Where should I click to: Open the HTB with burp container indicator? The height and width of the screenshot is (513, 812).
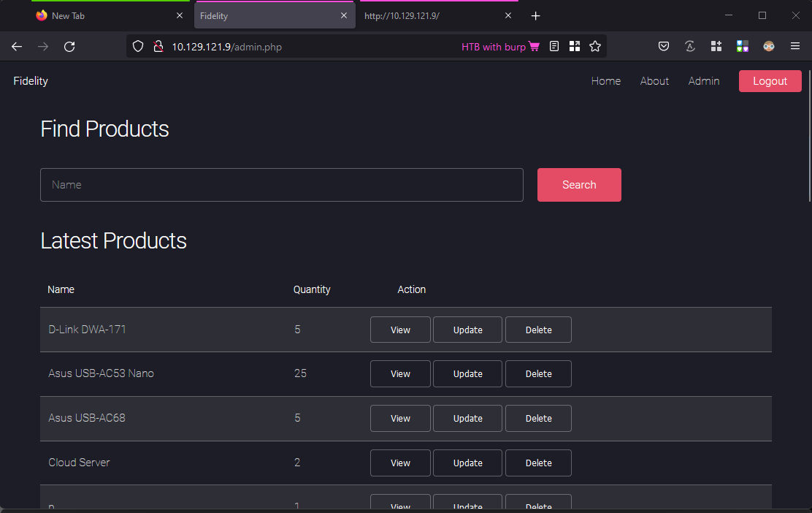click(500, 47)
